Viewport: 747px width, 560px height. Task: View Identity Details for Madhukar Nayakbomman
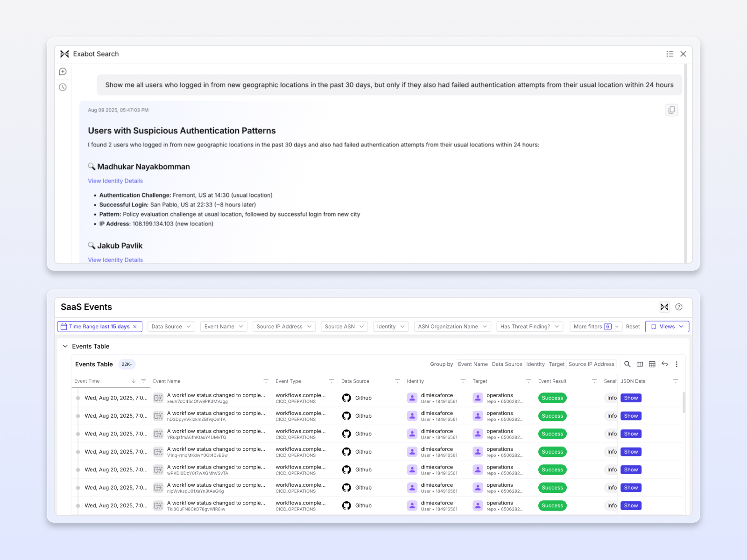(x=115, y=181)
